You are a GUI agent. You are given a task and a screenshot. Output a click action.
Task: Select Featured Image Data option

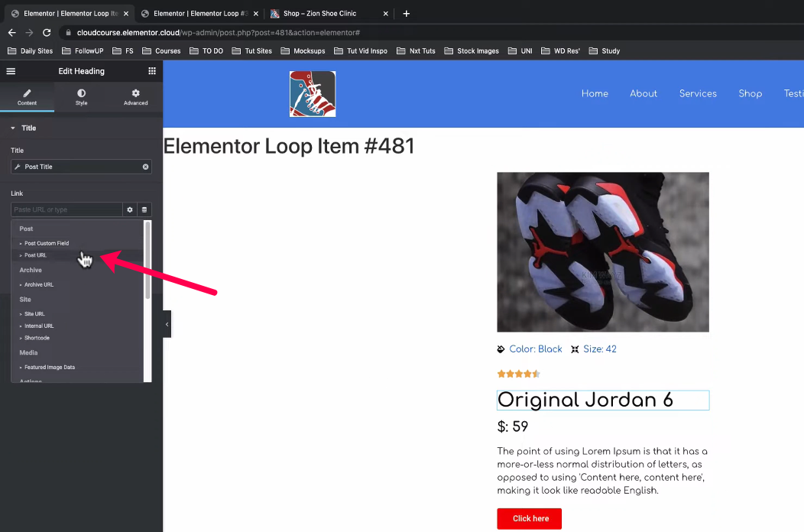(50, 368)
